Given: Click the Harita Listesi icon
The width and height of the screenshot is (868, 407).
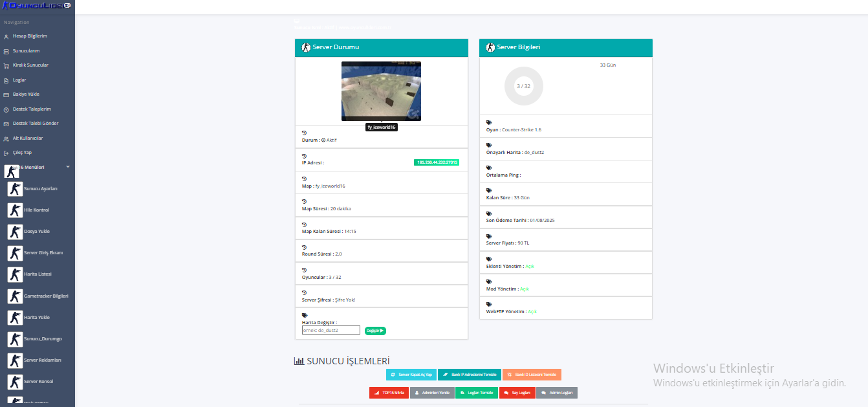Looking at the screenshot, I should [15, 274].
